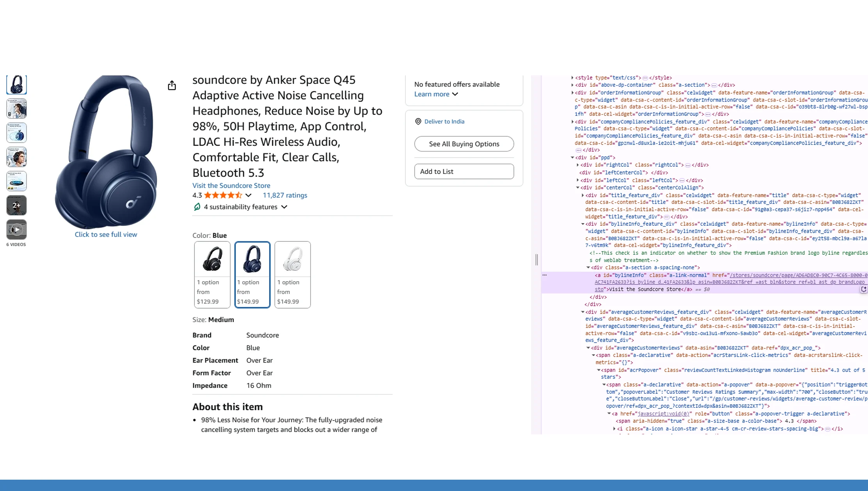The height and width of the screenshot is (491, 868).
Task: Collapse the div id ppd node
Action: [572, 157]
